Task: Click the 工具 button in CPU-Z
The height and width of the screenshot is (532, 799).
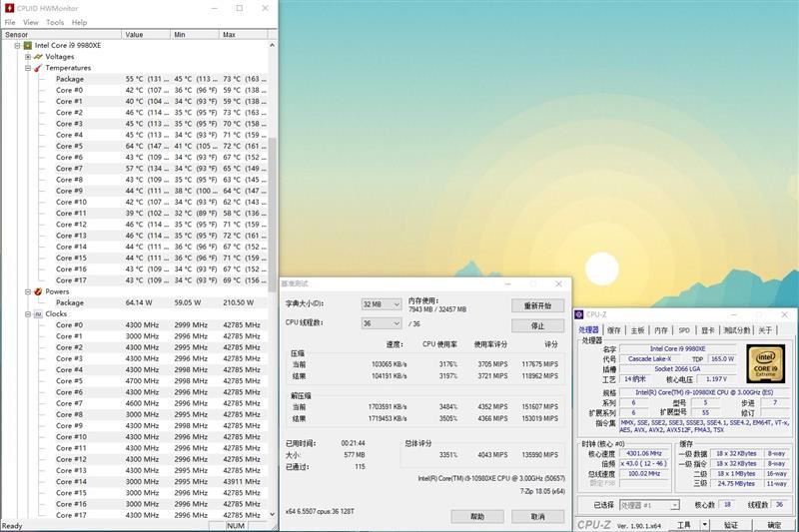Action: pyautogui.click(x=684, y=524)
